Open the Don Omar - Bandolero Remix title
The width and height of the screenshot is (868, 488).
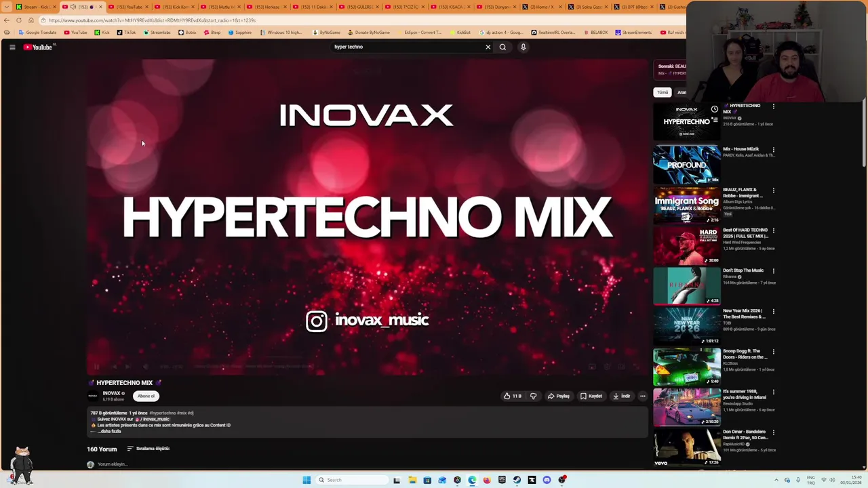(745, 434)
